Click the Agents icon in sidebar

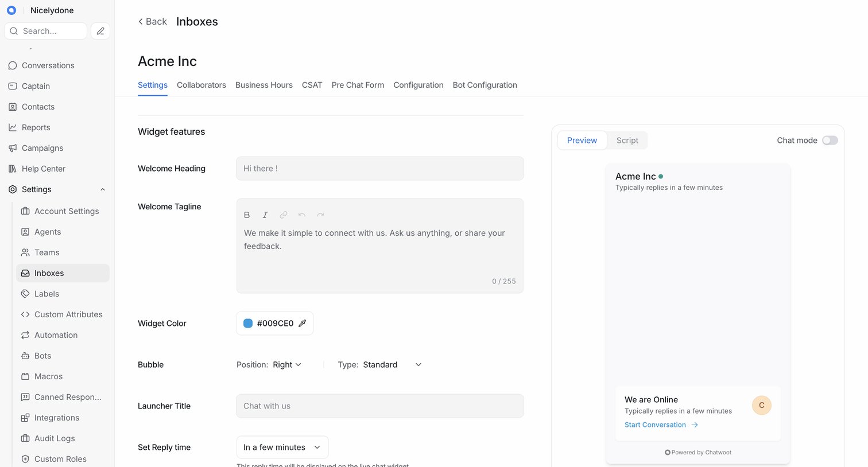(25, 232)
